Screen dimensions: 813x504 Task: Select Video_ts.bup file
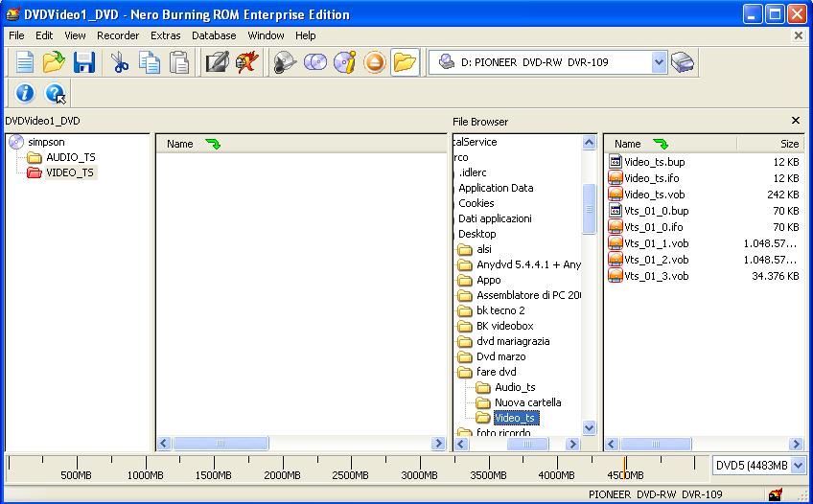(654, 162)
